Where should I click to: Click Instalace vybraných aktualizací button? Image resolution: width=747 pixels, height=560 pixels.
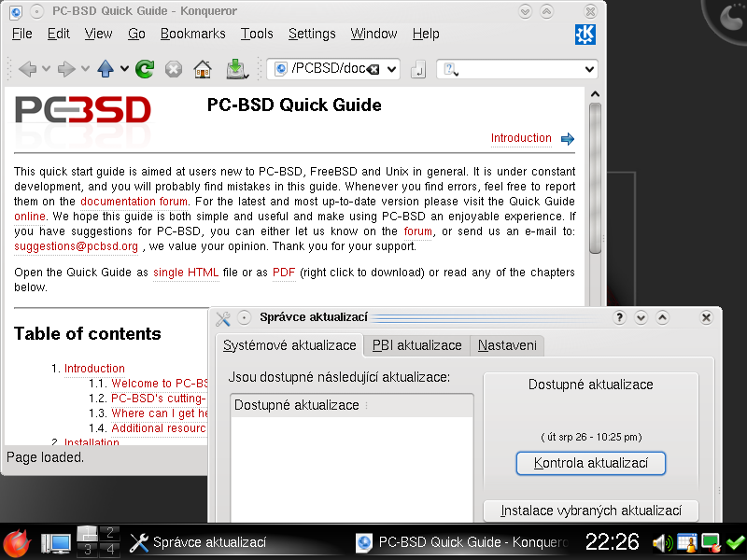[x=591, y=511]
